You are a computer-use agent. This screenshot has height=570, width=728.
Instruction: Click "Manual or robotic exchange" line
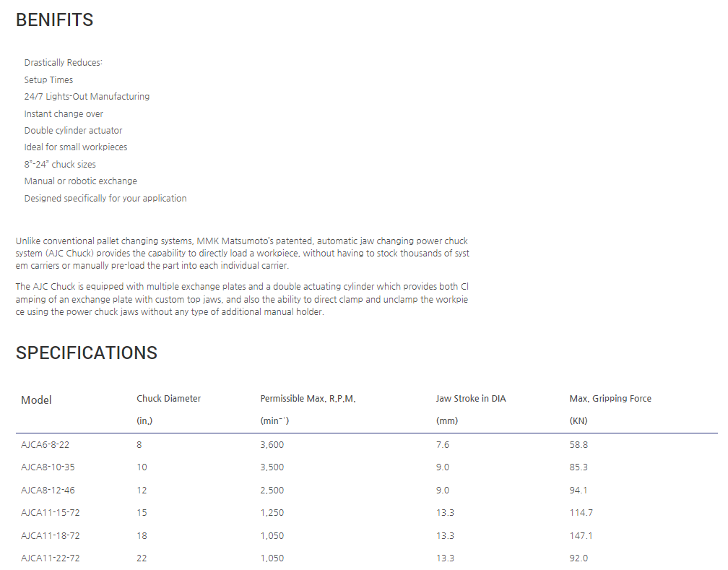point(80,181)
